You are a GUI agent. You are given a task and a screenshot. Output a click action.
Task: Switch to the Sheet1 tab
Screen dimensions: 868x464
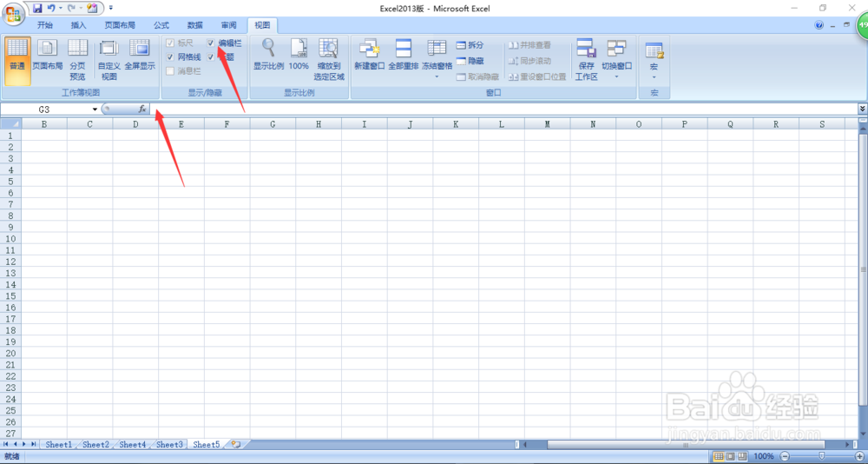point(59,445)
